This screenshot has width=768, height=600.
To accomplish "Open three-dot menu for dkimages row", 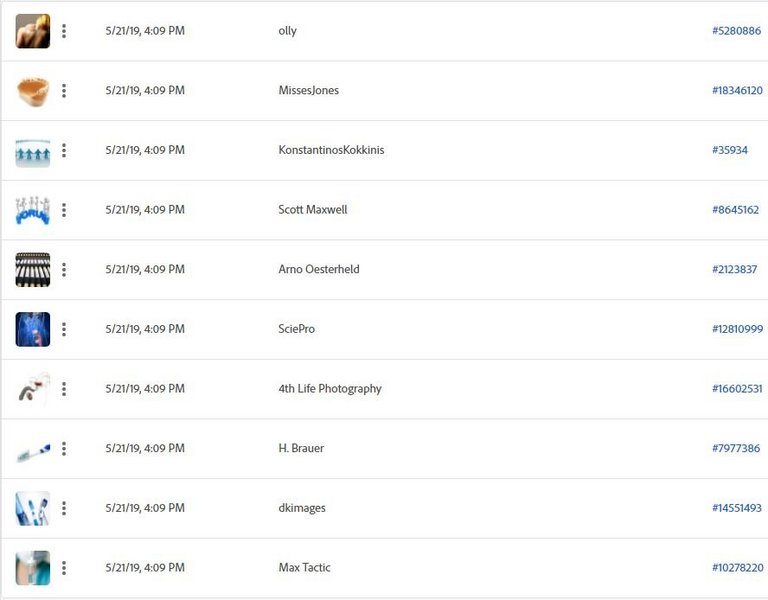I will [x=64, y=508].
